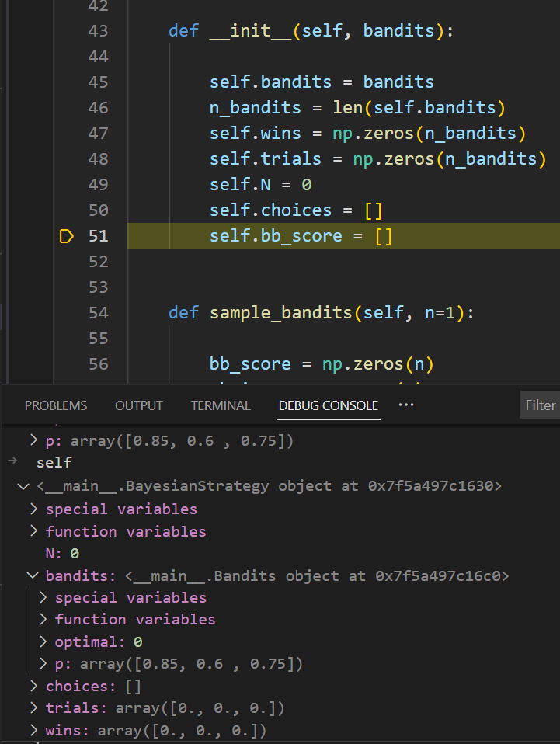This screenshot has width=560, height=744.
Task: Click line number 47 in gutter
Action: tap(98, 134)
